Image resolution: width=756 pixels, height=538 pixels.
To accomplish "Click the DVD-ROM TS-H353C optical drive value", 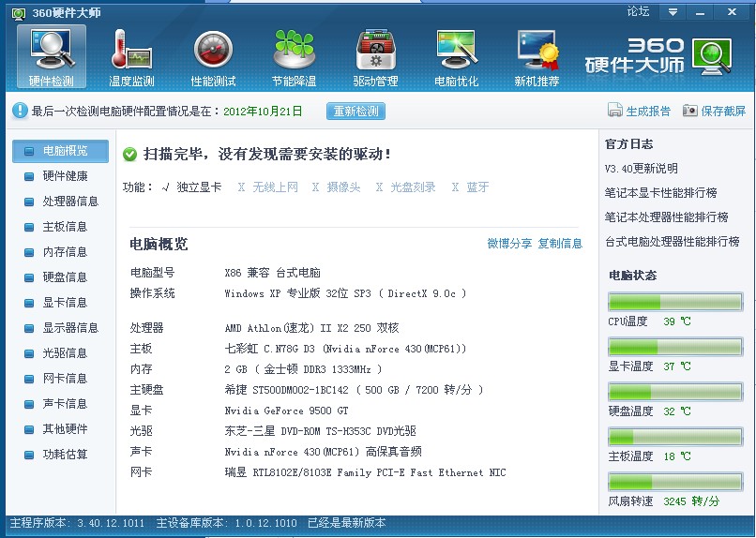I will pyautogui.click(x=320, y=431).
